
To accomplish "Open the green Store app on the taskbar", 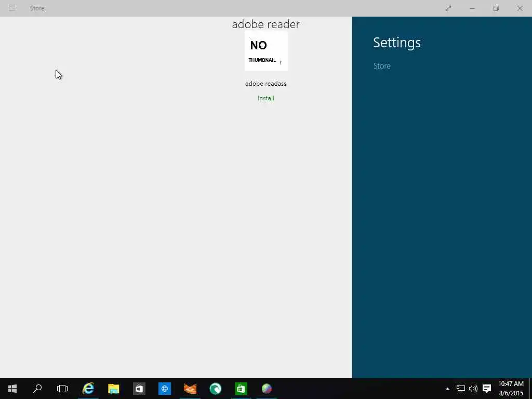I will pyautogui.click(x=241, y=389).
